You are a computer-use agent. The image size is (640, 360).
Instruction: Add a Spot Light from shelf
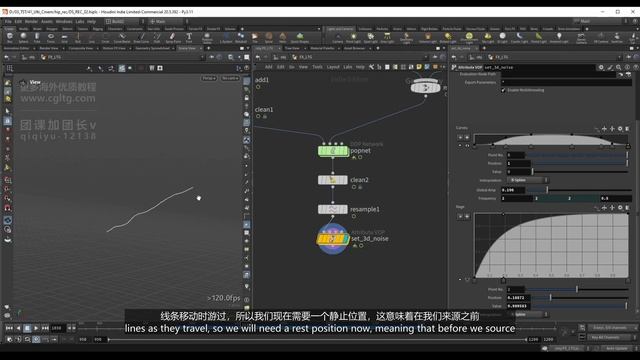pos(371,38)
